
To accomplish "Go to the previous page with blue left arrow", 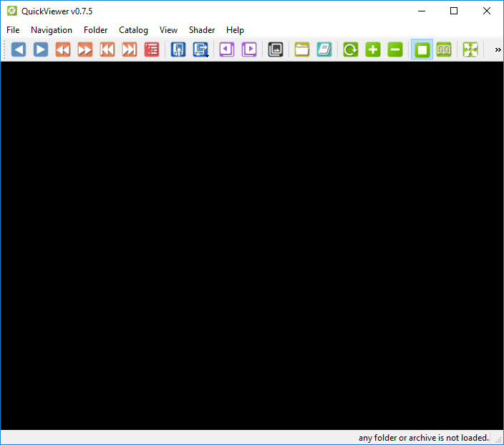I will 19,49.
